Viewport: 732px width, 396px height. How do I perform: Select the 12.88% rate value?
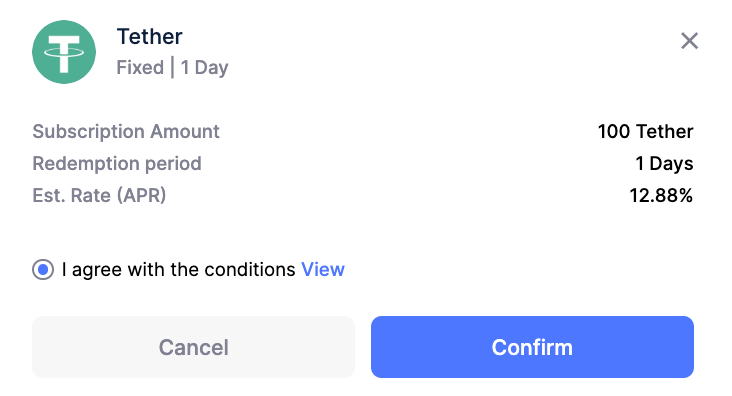pyautogui.click(x=661, y=195)
